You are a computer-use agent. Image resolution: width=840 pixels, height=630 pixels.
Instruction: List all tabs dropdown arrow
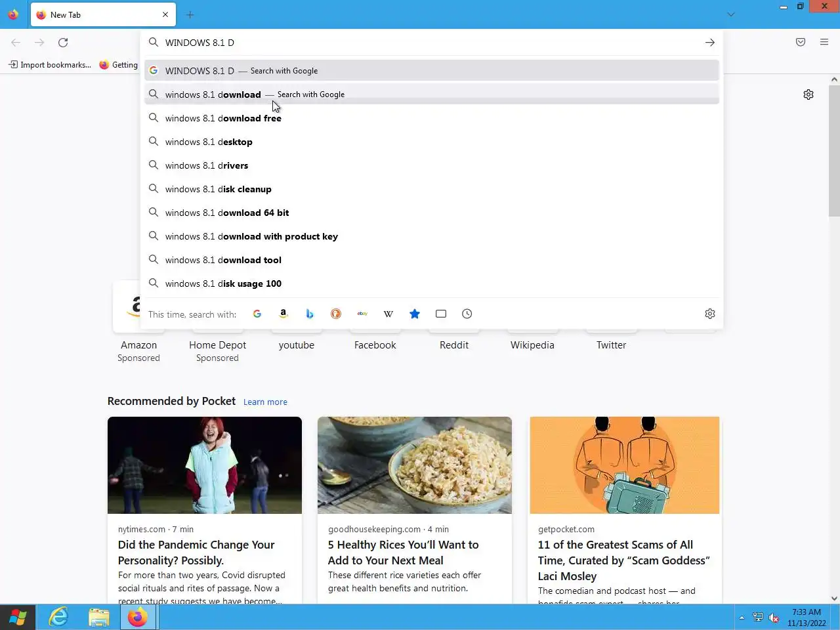[x=731, y=14]
